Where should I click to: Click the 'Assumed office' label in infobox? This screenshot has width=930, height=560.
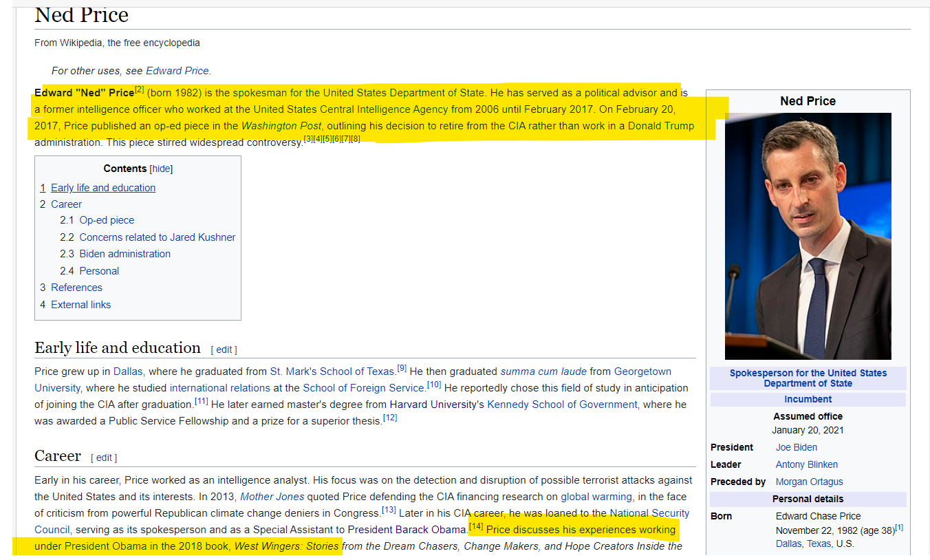coord(808,416)
